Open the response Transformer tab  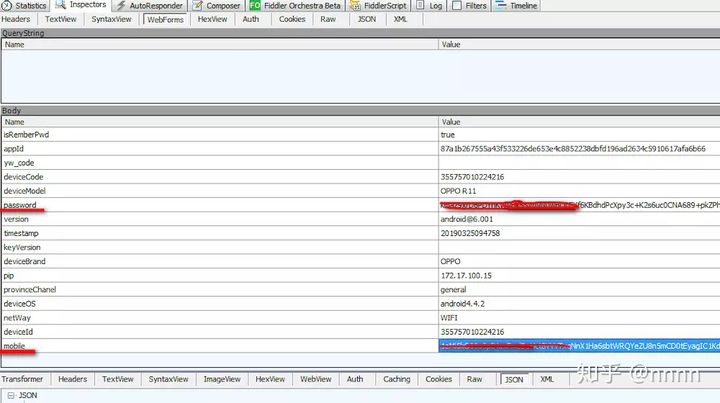[x=22, y=379]
